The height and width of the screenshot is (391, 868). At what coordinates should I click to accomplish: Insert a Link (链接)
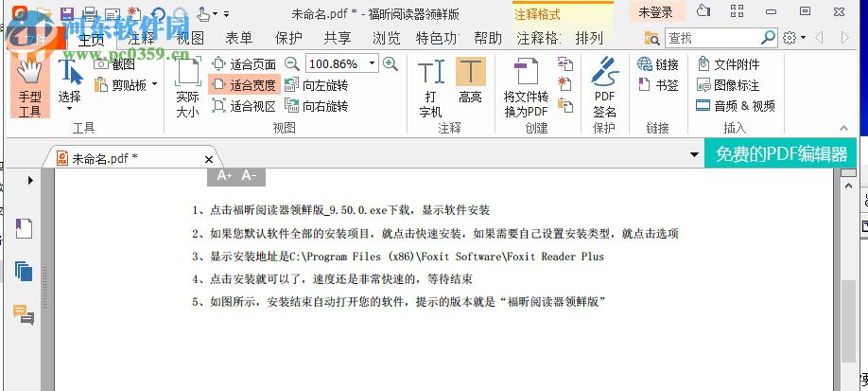(658, 64)
